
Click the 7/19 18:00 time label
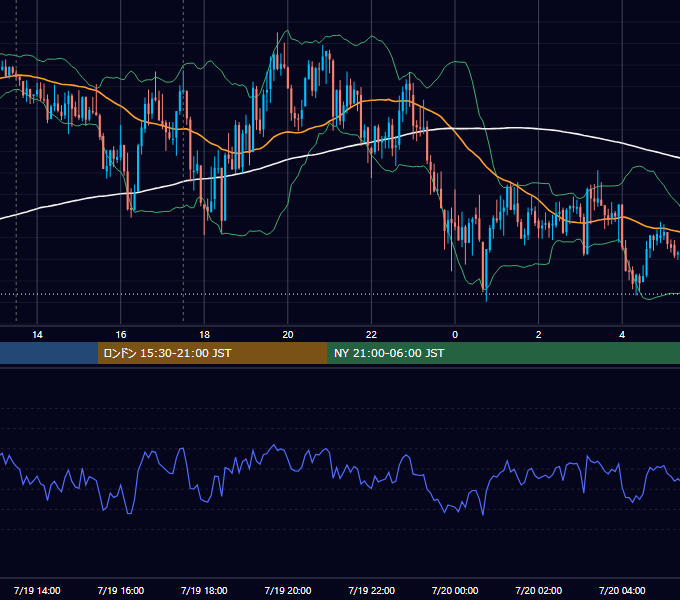pos(204,590)
